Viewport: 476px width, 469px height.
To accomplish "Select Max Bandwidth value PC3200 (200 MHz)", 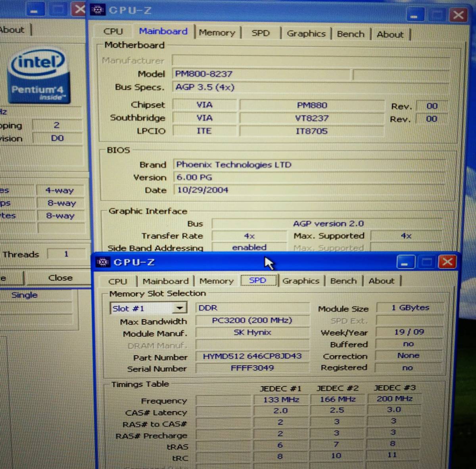I will coord(253,320).
